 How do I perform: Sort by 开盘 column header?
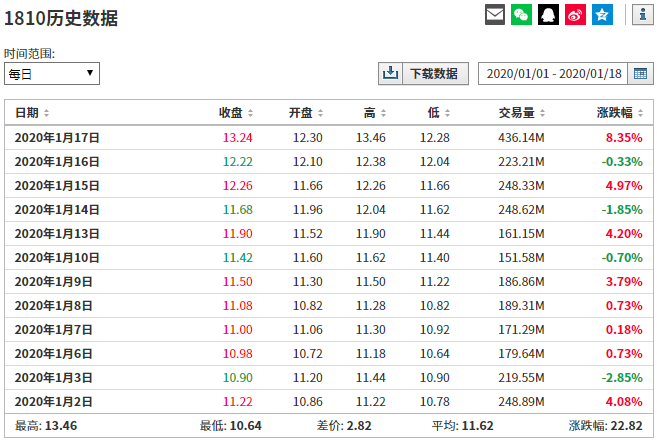pos(306,113)
